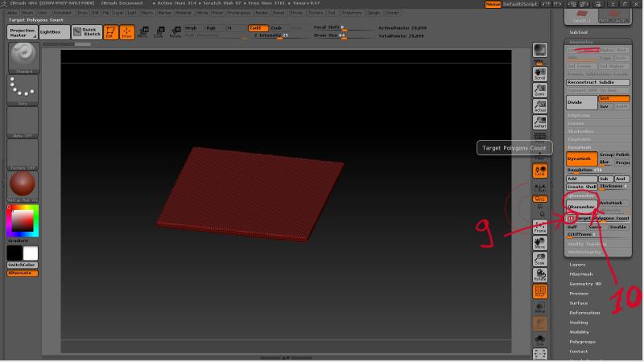Click the Scroll canvas icon
Viewport: 644px width, 362px height.
pyautogui.click(x=540, y=73)
